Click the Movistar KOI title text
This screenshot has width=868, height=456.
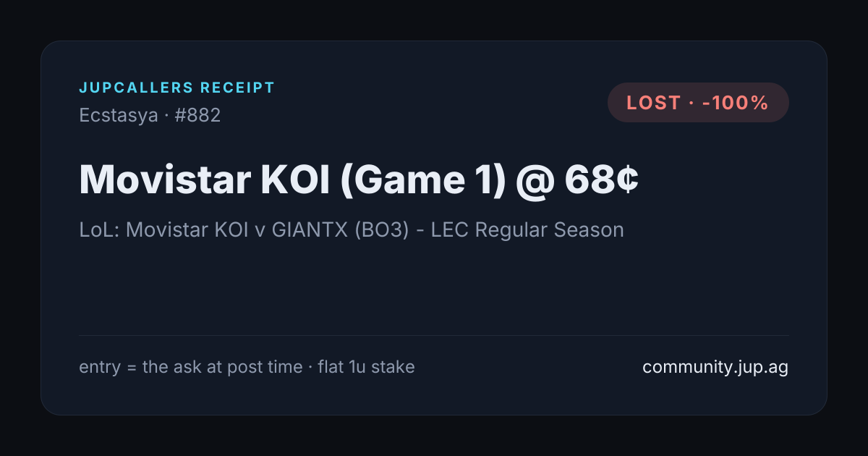pos(203,179)
